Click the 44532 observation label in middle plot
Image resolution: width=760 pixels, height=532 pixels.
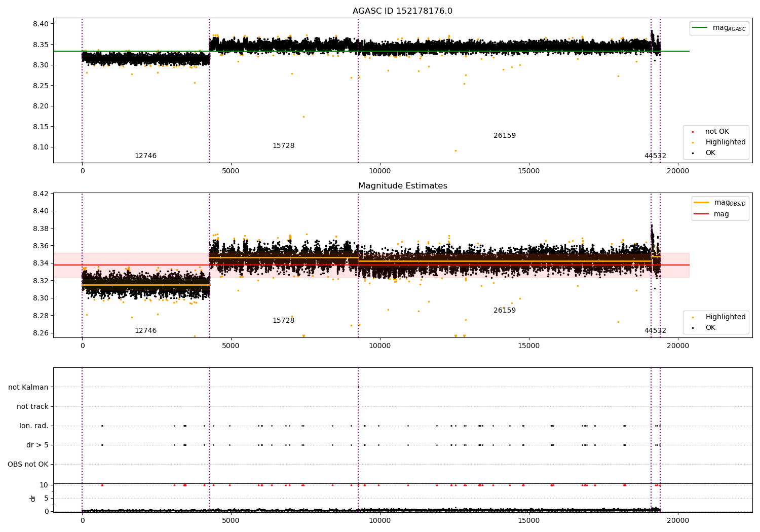(x=655, y=331)
